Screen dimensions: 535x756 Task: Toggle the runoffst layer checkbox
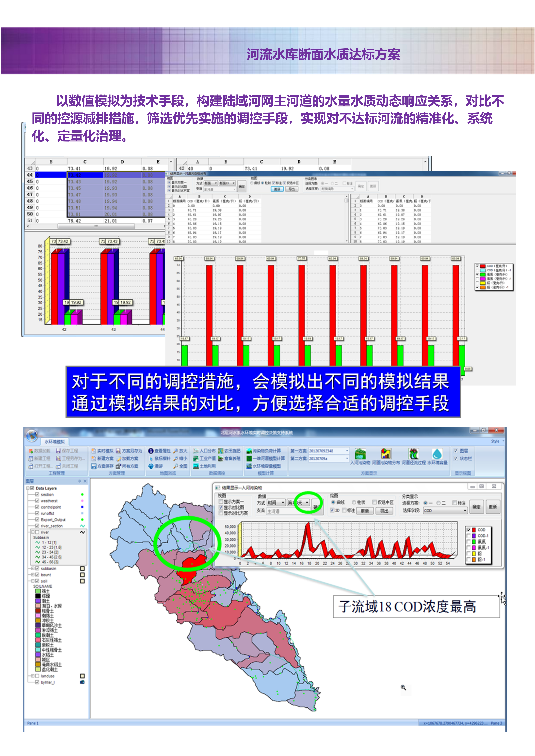(37, 513)
